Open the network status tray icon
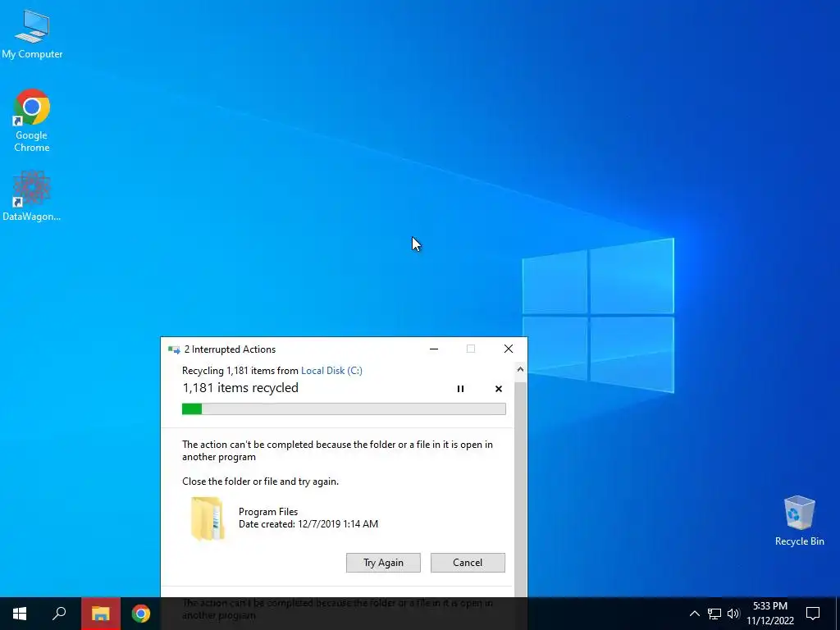This screenshot has width=840, height=630. tap(714, 614)
